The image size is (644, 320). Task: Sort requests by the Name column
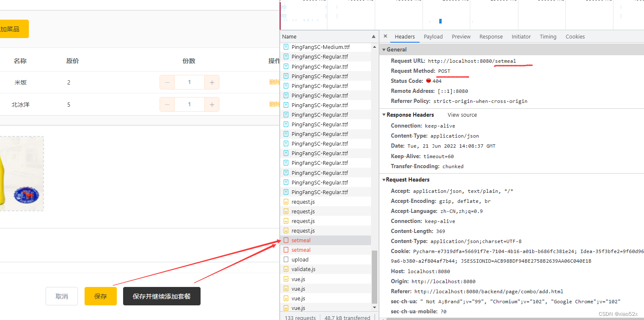click(x=329, y=36)
